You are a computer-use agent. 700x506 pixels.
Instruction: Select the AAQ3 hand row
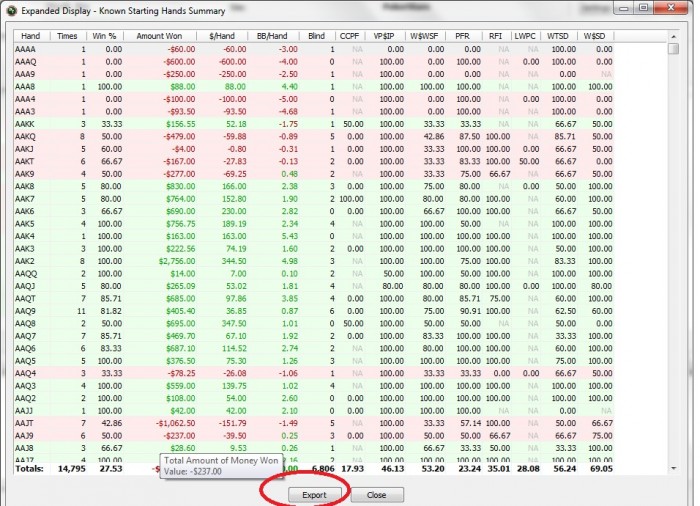click(x=314, y=386)
